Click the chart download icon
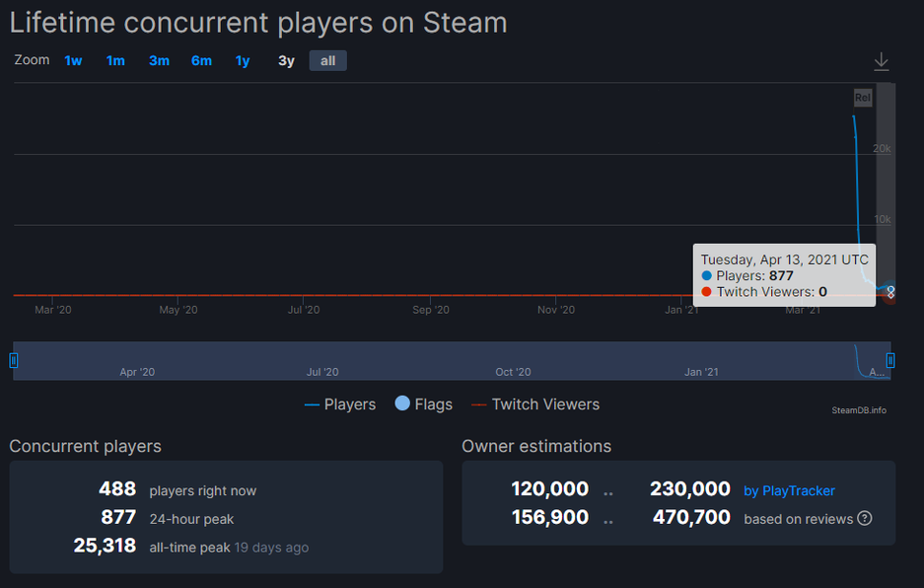The image size is (924, 588). coord(881,62)
